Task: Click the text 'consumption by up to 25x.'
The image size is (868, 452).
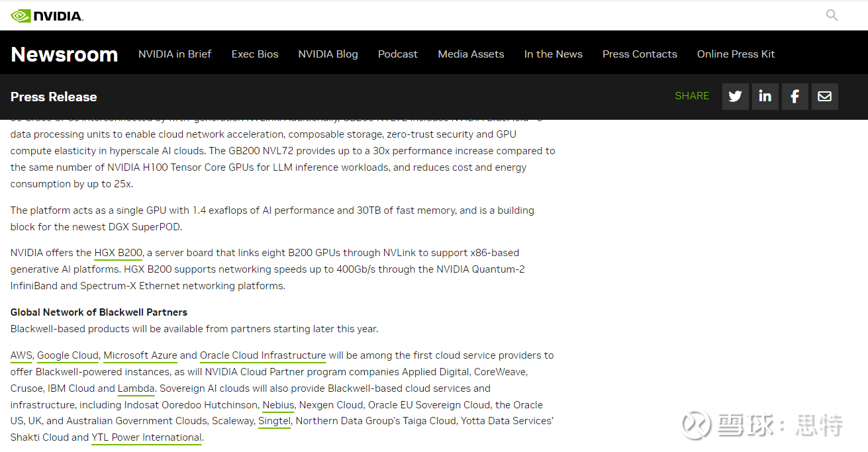Action: point(72,184)
